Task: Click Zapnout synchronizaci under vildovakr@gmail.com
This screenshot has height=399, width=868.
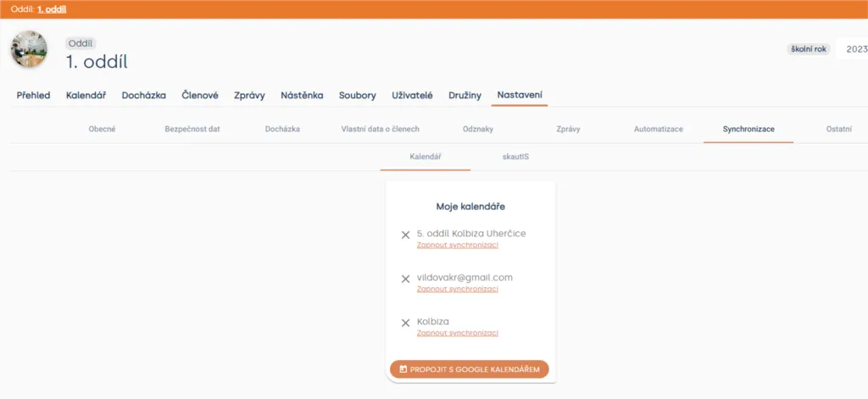Action: click(457, 289)
